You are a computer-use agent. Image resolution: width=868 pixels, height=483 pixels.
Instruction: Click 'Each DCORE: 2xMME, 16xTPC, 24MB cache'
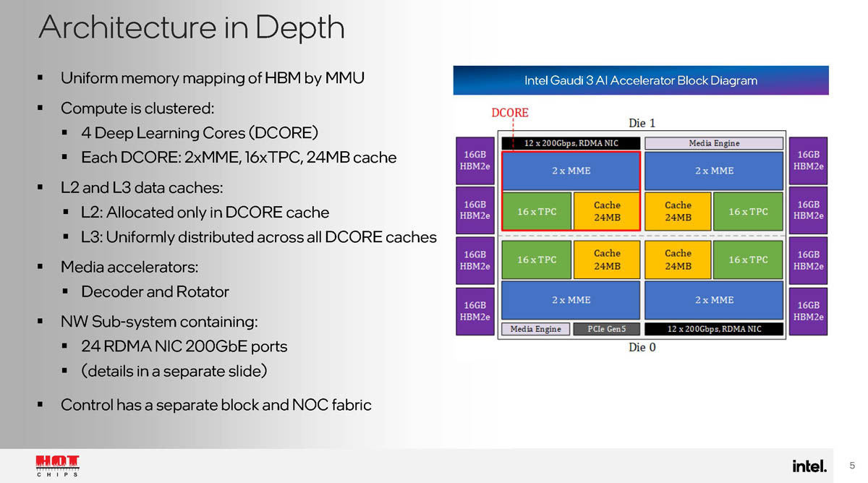[x=239, y=157]
